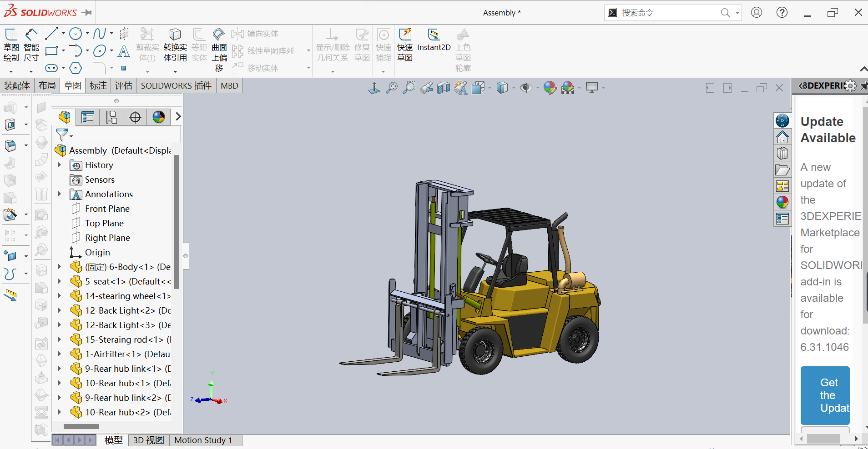
Task: Pin the 3DEXPERIENCE task pane
Action: pos(863,86)
